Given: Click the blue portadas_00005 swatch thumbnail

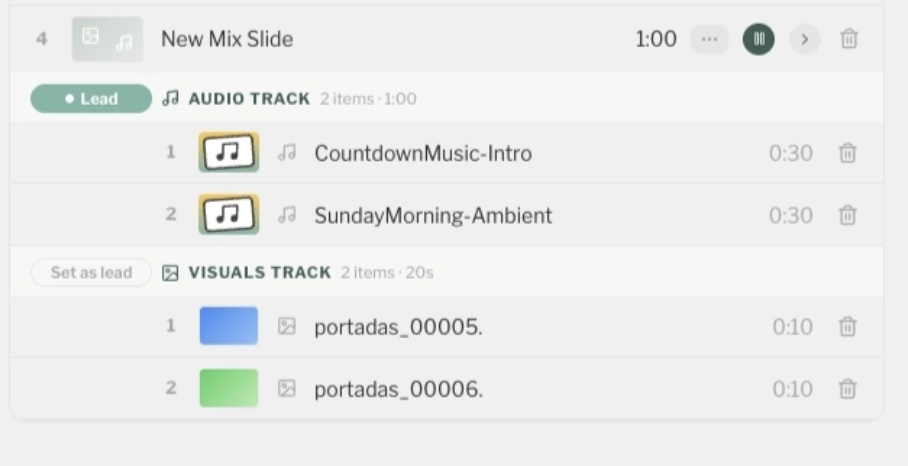Looking at the screenshot, I should (x=229, y=326).
